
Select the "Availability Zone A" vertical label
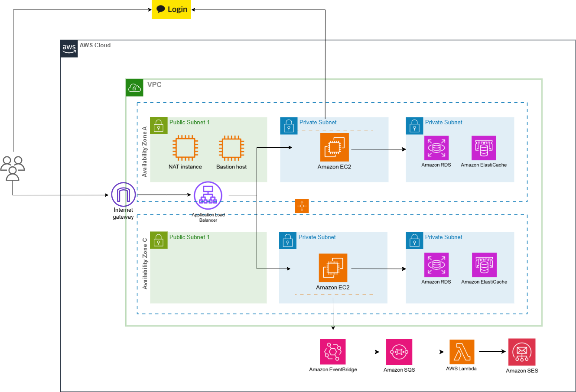145,152
